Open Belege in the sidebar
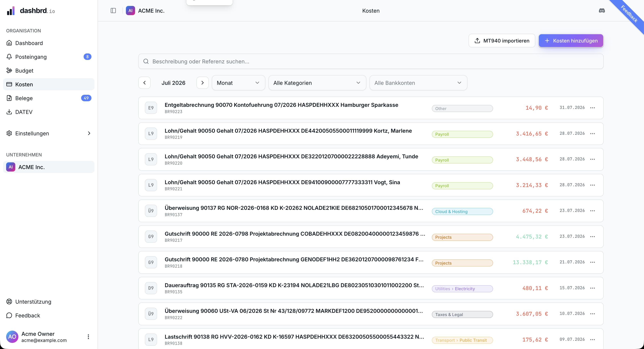Screen dimensions: 644x349 [49, 98]
